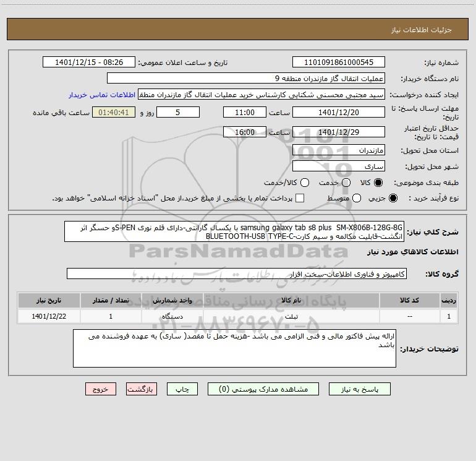Click the نام کالا column header
Image resolution: width=476 pixels, height=461 pixels.
point(291,301)
